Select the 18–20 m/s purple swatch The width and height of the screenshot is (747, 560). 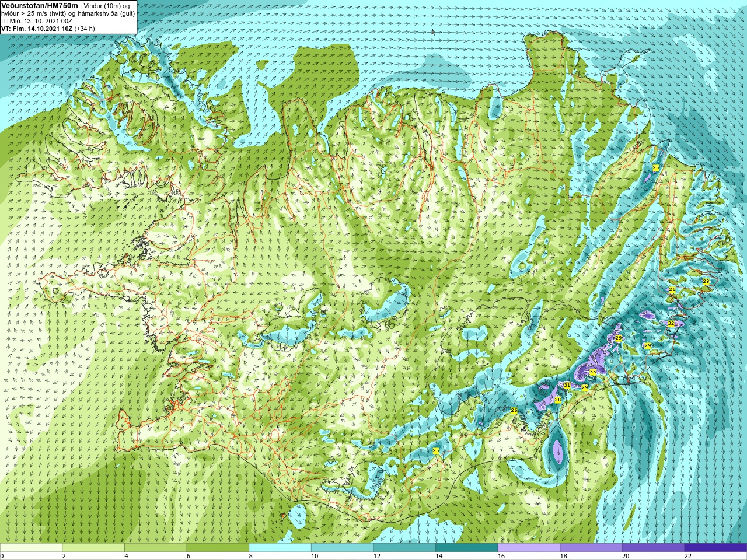pyautogui.click(x=591, y=548)
